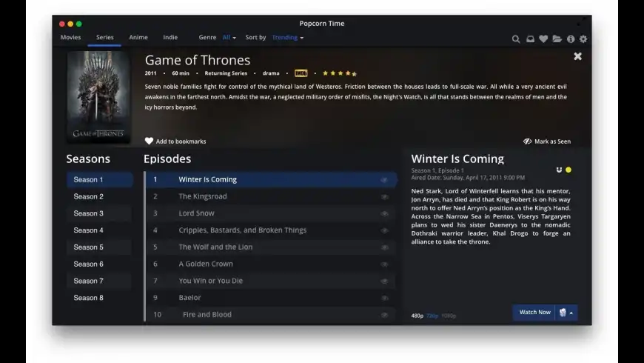Click the heart icon beside Add to bookmarks

click(x=149, y=141)
